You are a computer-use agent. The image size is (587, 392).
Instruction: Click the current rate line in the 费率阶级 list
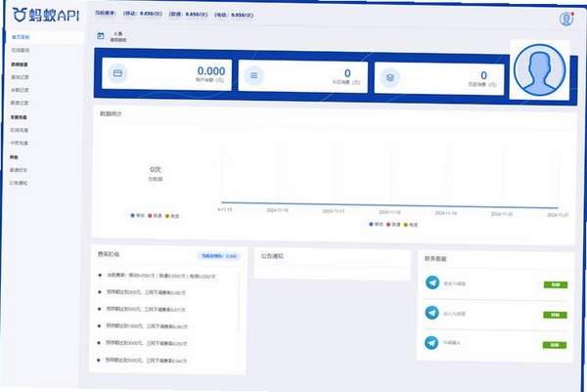(161, 276)
